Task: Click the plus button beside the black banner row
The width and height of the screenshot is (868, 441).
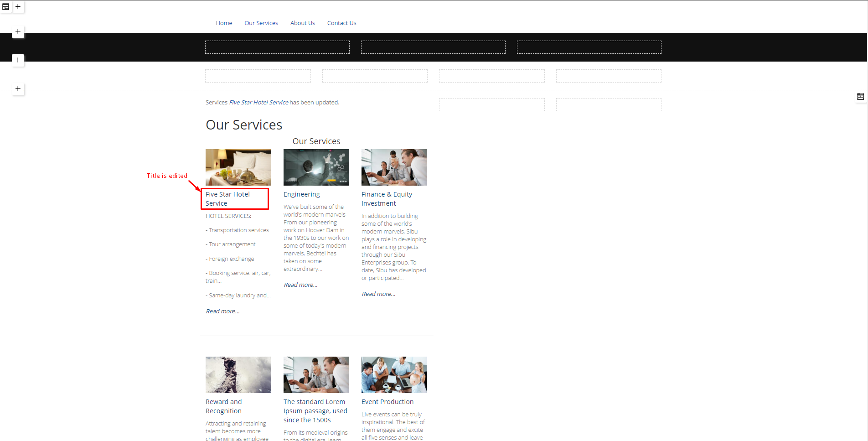Action: pos(18,60)
